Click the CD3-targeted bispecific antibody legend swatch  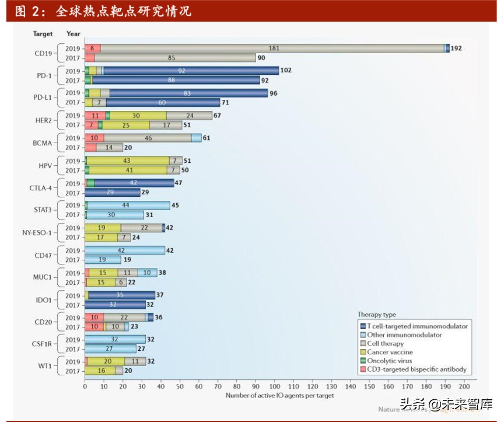click(x=362, y=370)
